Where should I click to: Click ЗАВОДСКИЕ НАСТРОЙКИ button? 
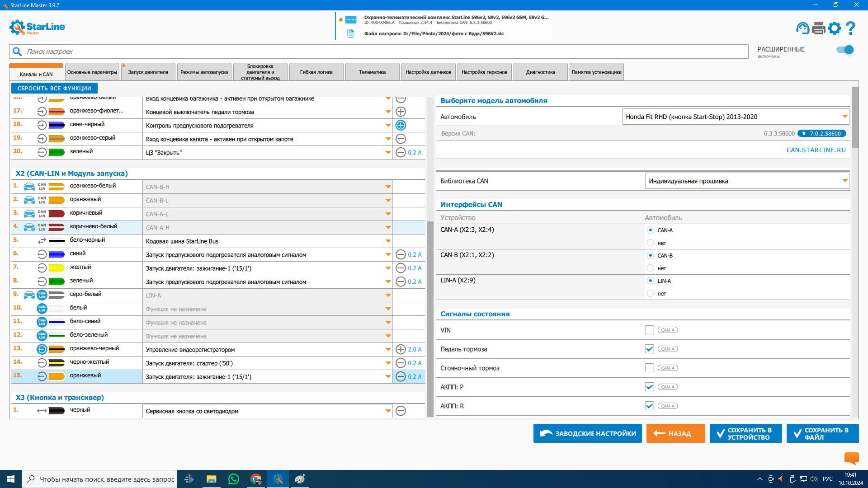tap(588, 433)
